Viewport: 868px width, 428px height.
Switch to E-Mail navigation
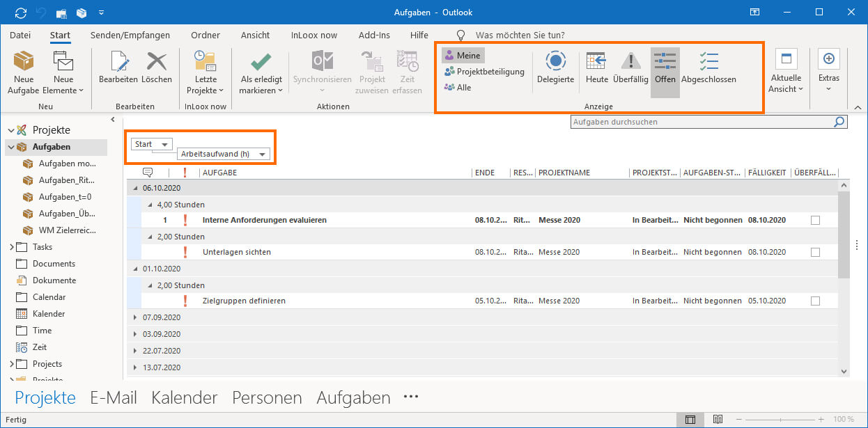point(114,398)
